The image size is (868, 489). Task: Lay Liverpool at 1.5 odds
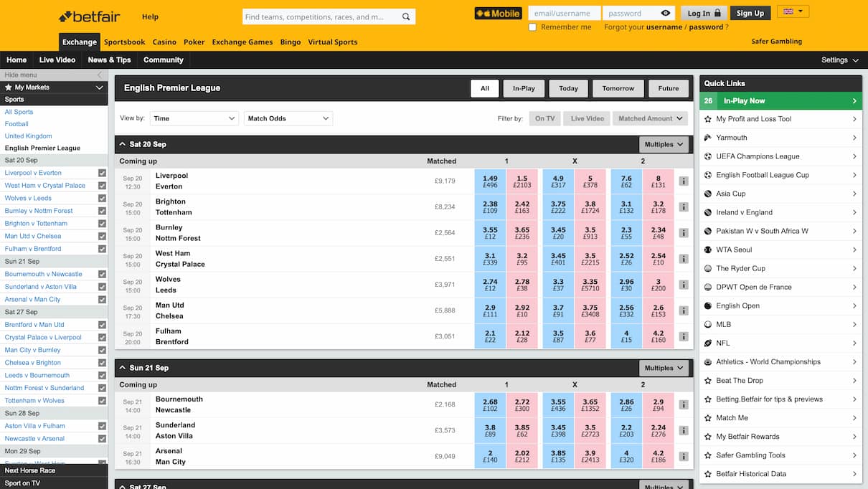point(522,181)
